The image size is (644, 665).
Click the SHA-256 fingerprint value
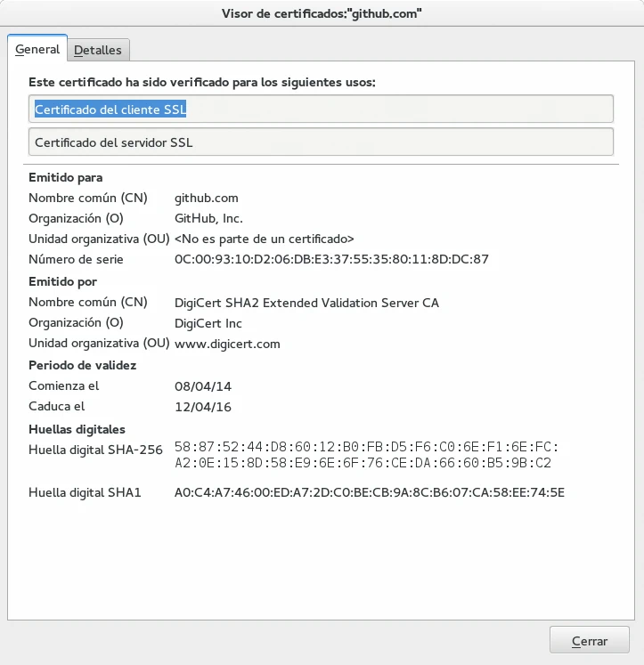pyautogui.click(x=366, y=455)
